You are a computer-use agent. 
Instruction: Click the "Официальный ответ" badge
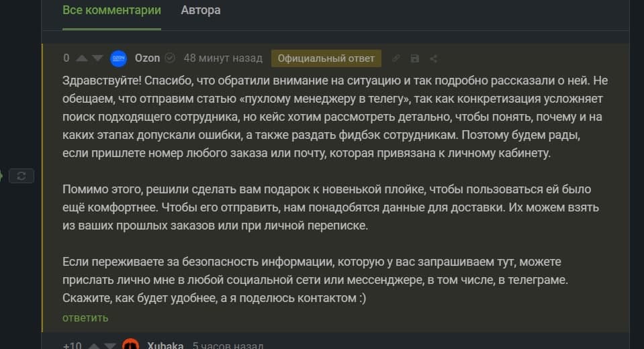[x=326, y=58]
